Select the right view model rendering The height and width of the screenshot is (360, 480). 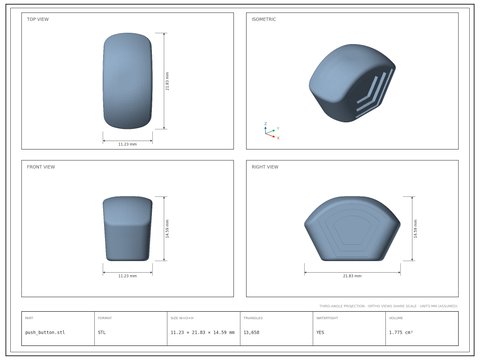click(x=352, y=228)
